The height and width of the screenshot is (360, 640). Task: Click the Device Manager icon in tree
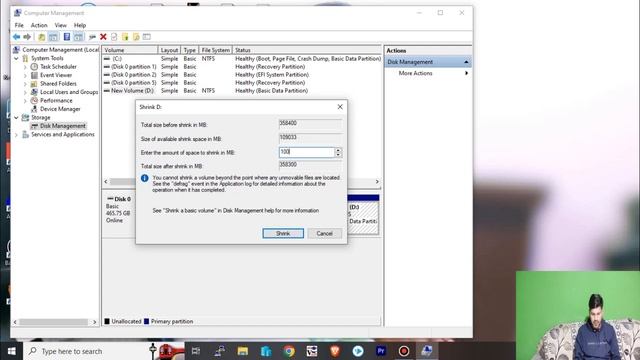point(34,109)
